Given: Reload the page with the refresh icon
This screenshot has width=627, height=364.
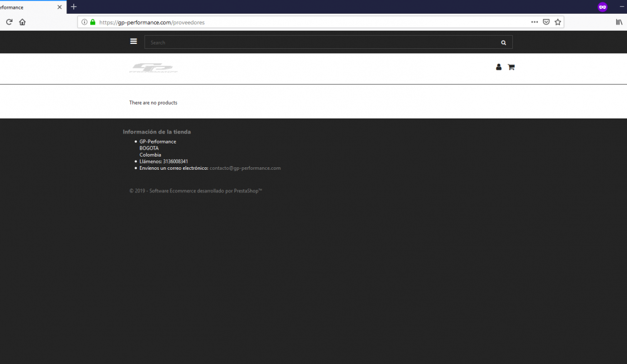Looking at the screenshot, I should 9,22.
